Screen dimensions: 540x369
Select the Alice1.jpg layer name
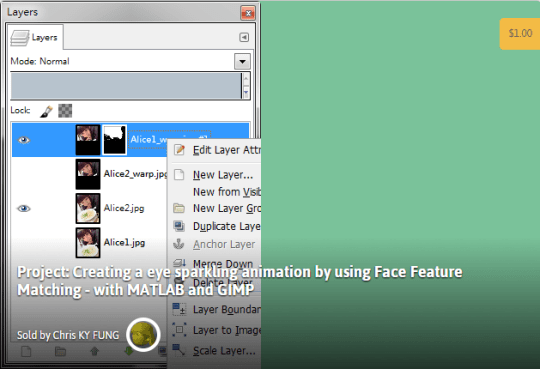(124, 243)
